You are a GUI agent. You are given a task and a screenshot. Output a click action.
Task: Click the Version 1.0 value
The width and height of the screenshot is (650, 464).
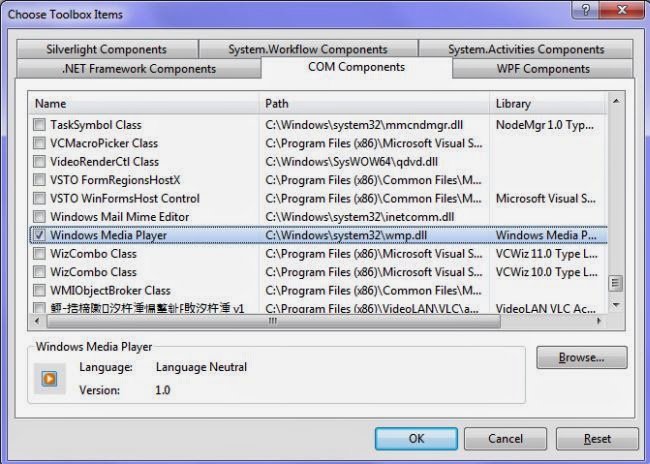pyautogui.click(x=162, y=390)
